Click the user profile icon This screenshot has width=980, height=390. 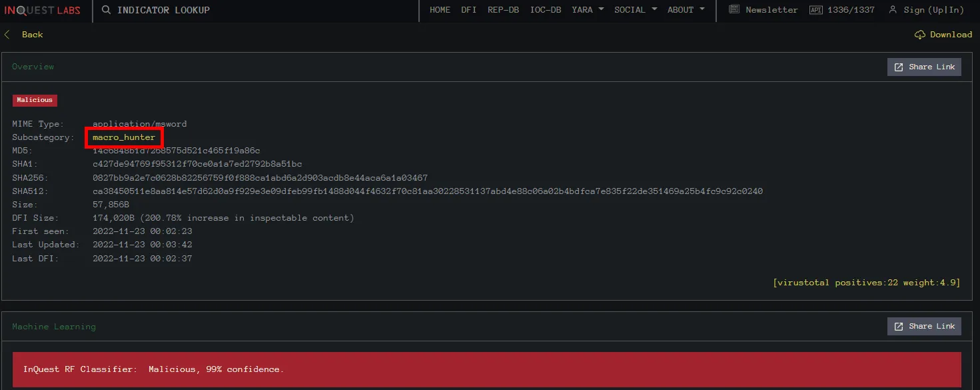pos(893,10)
